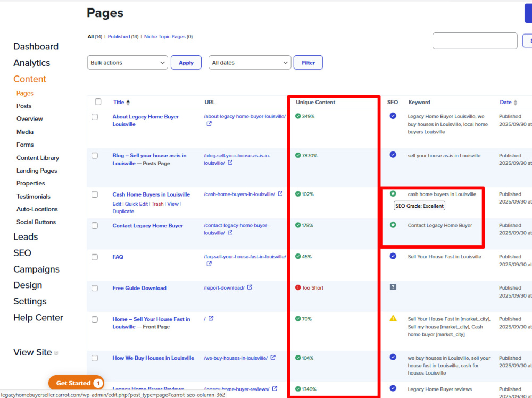Open SEO section in sidebar
Viewport: 532px width, 398px height.
point(22,253)
